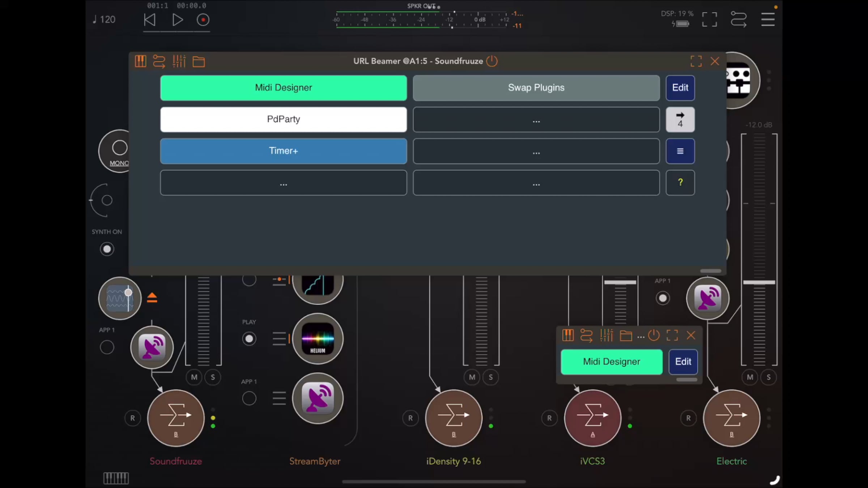Click the orange eject triangle icon
The width and height of the screenshot is (868, 488).
(152, 297)
